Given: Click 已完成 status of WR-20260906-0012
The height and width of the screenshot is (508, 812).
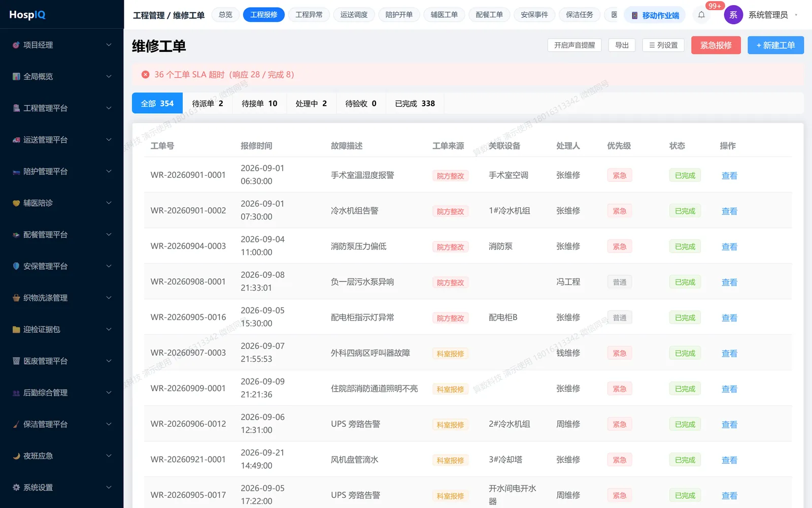Looking at the screenshot, I should (685, 424).
